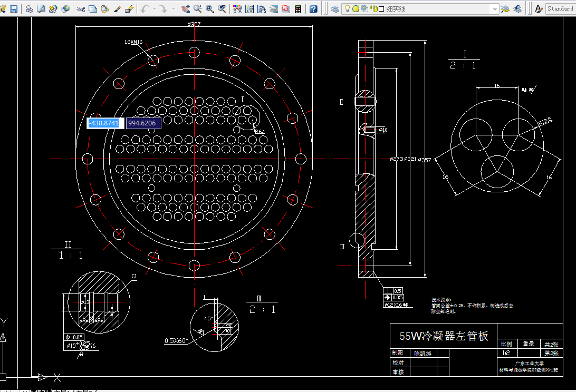Click the R12.6 dimension in detail I
The image size is (576, 392).
coord(545,121)
